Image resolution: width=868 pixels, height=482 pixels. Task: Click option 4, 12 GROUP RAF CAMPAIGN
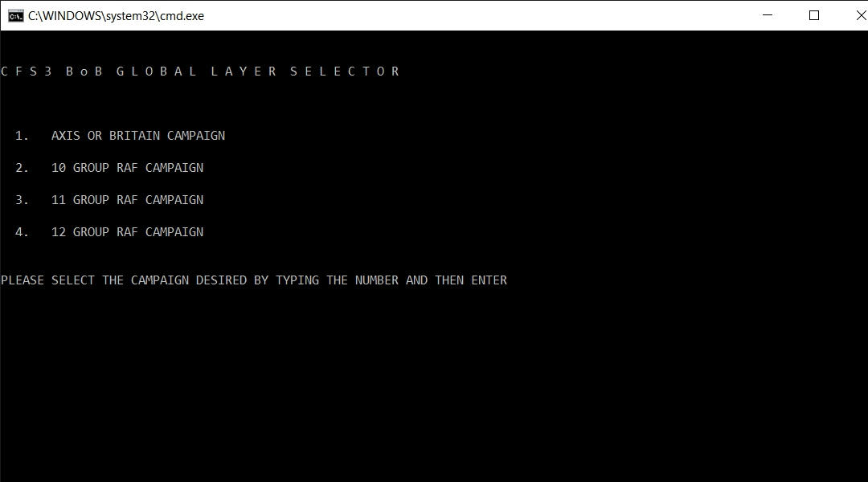click(109, 232)
